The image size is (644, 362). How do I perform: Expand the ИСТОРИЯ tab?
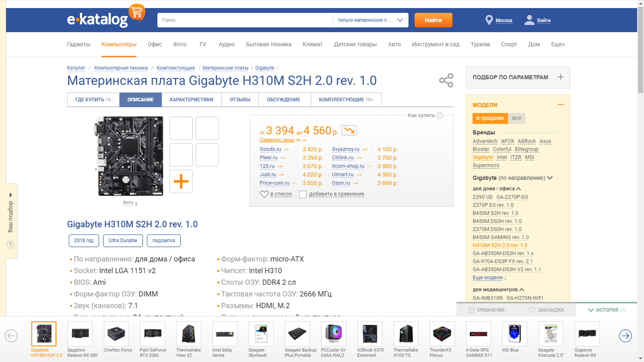point(606,310)
